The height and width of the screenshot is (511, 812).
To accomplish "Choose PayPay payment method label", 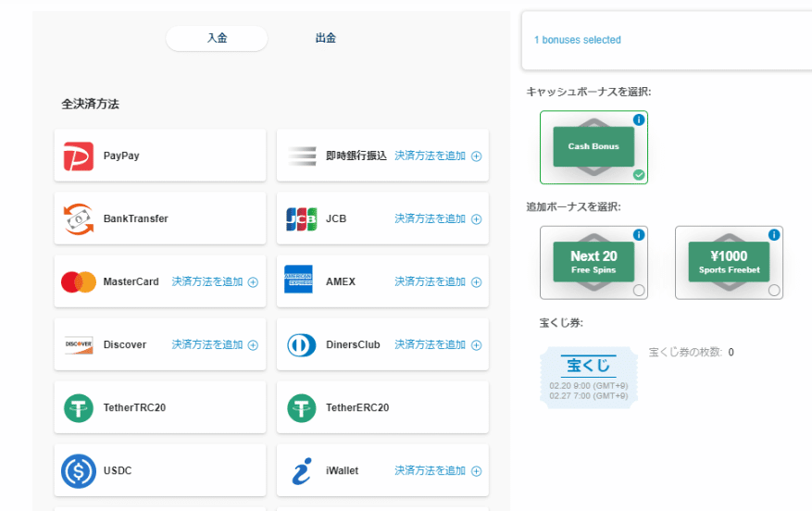I will tap(121, 156).
